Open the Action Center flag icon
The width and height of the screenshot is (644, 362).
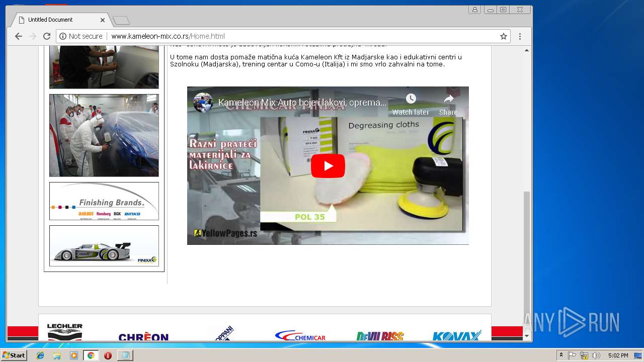tap(572, 355)
